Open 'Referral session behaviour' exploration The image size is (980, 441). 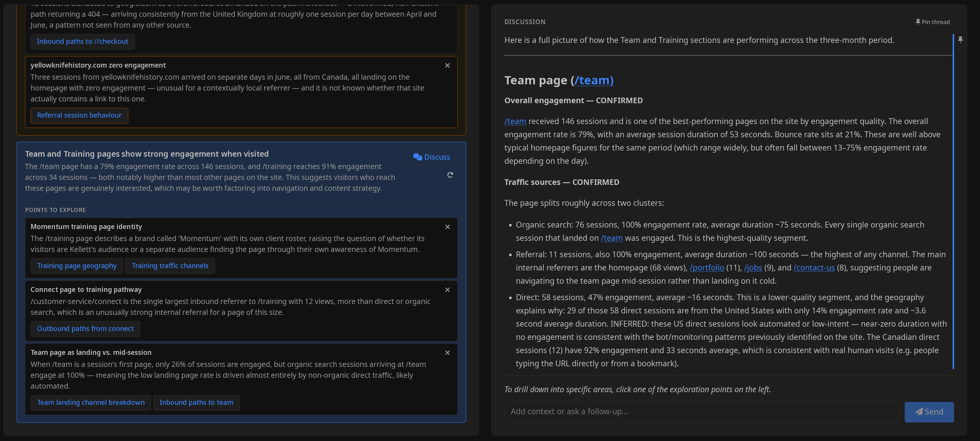pos(79,115)
